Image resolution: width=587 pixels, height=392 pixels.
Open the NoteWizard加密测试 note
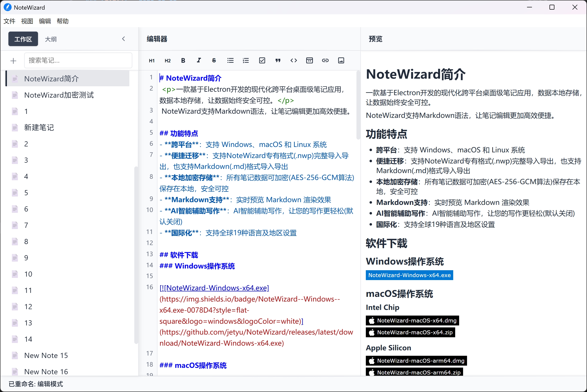point(68,95)
